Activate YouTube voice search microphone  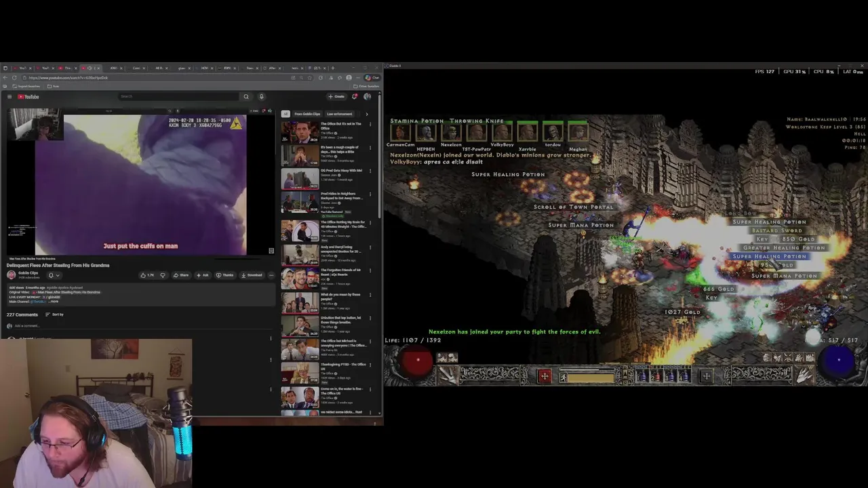pyautogui.click(x=261, y=97)
